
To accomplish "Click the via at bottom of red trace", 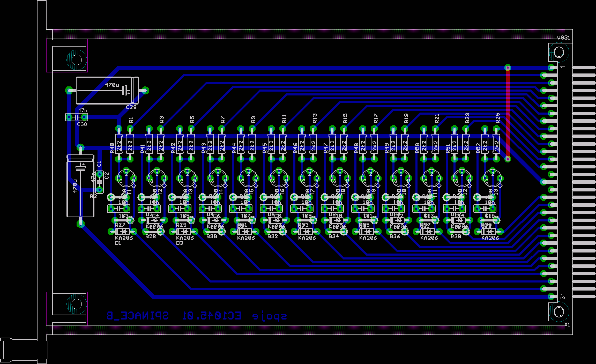I will click(508, 159).
